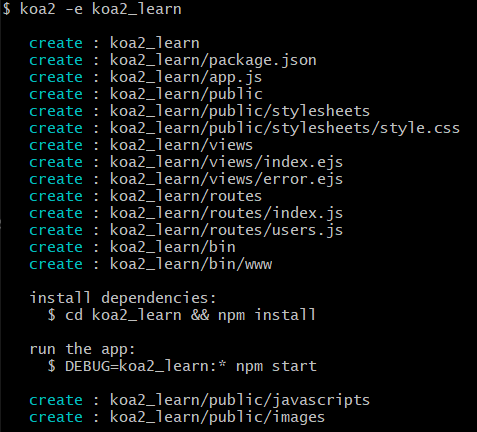Click 'koa2_learn/public/stylesheets/style.css' path

pyautogui.click(x=285, y=129)
